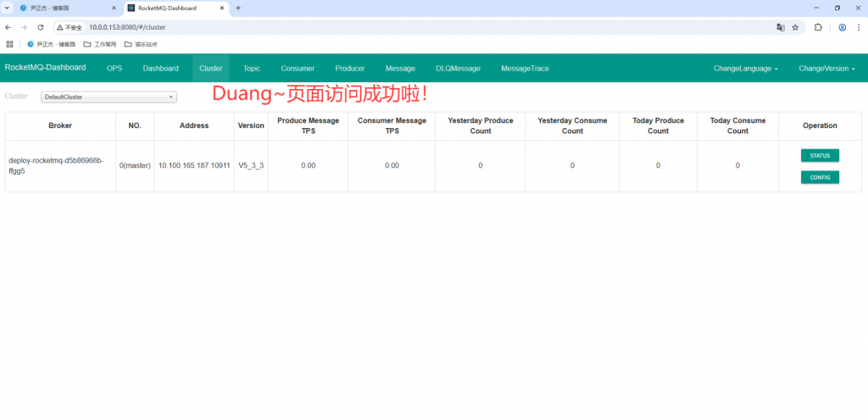Click the CONFIG button for the broker
The height and width of the screenshot is (420, 868).
coord(820,177)
